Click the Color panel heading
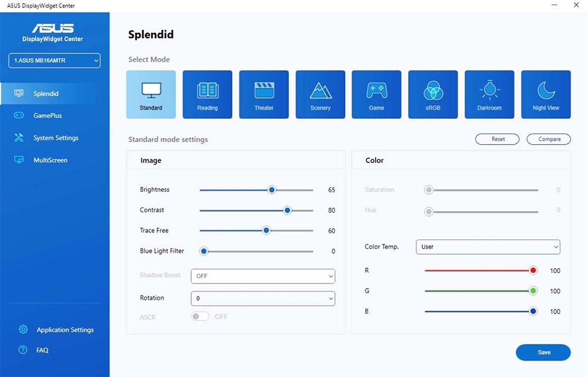Screen dimensions: 588x377 [x=374, y=160]
